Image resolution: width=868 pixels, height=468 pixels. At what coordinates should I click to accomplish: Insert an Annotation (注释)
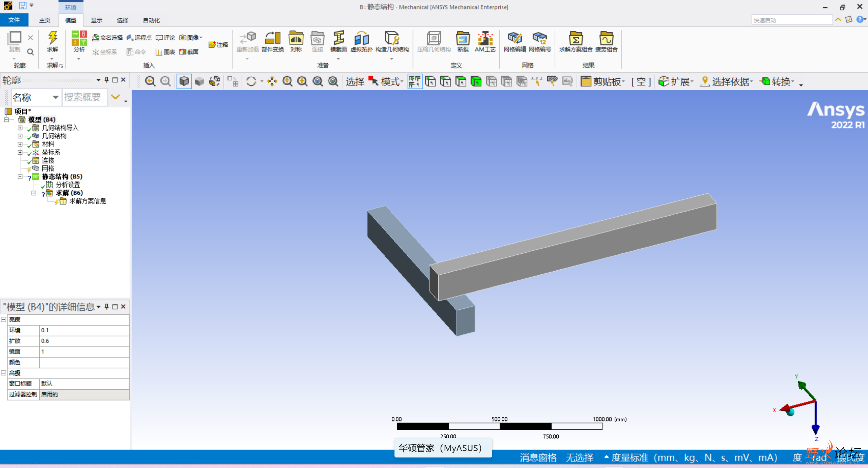coord(218,45)
